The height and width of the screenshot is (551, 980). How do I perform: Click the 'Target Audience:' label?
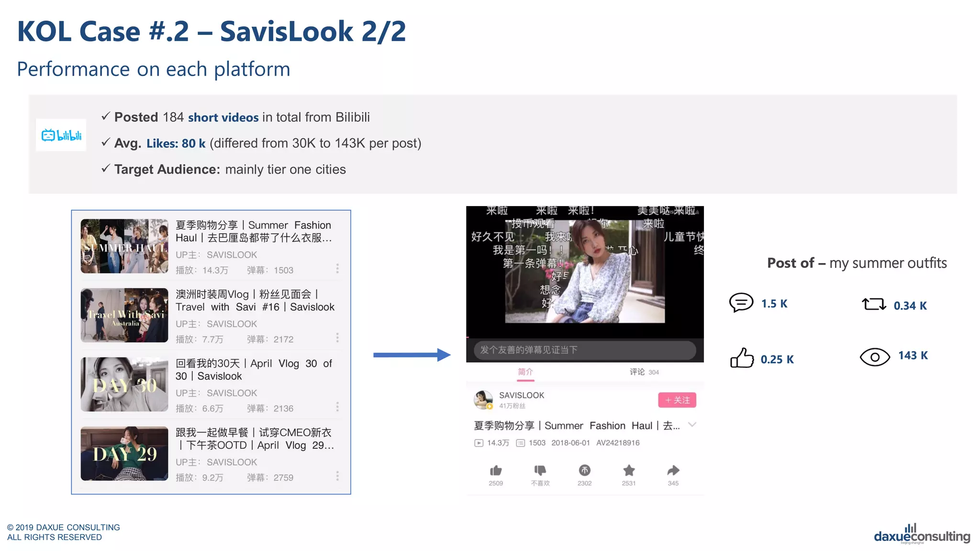[167, 169]
